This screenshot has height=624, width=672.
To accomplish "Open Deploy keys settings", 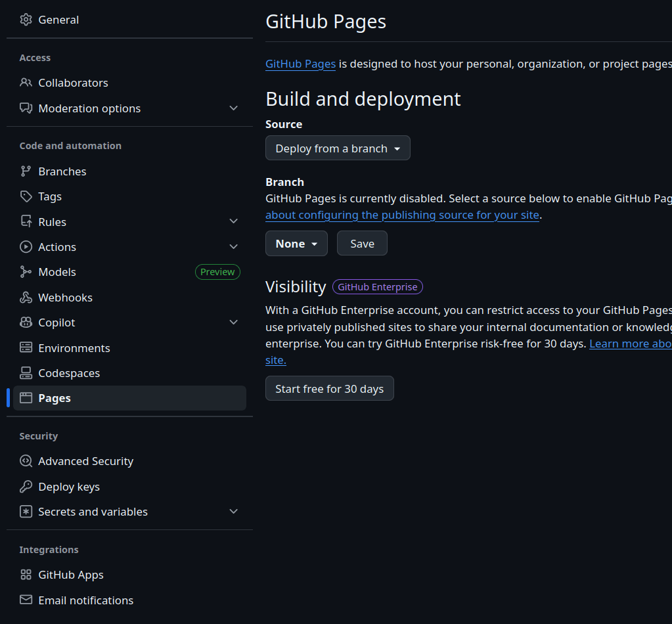I will pyautogui.click(x=129, y=487).
